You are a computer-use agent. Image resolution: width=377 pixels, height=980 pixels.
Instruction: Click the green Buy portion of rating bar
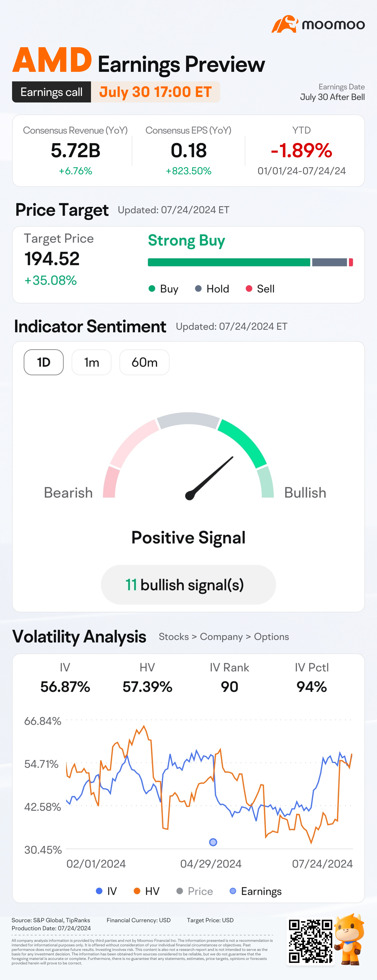tap(229, 262)
